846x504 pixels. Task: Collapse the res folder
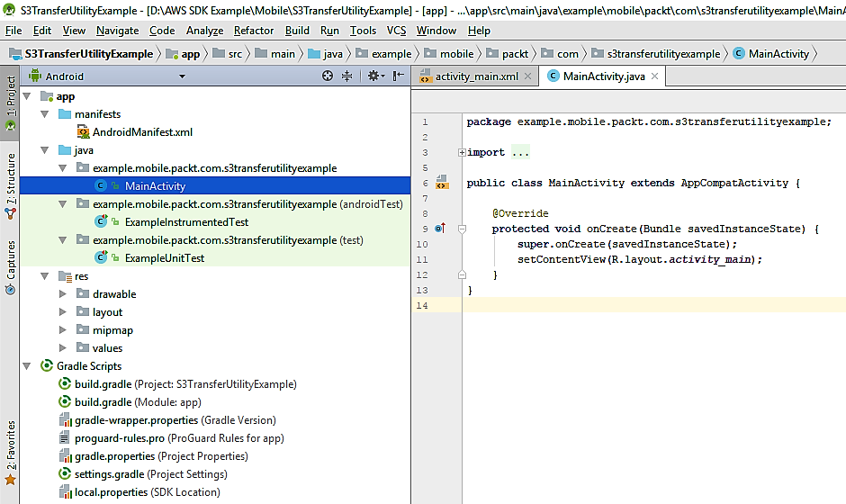pyautogui.click(x=45, y=276)
